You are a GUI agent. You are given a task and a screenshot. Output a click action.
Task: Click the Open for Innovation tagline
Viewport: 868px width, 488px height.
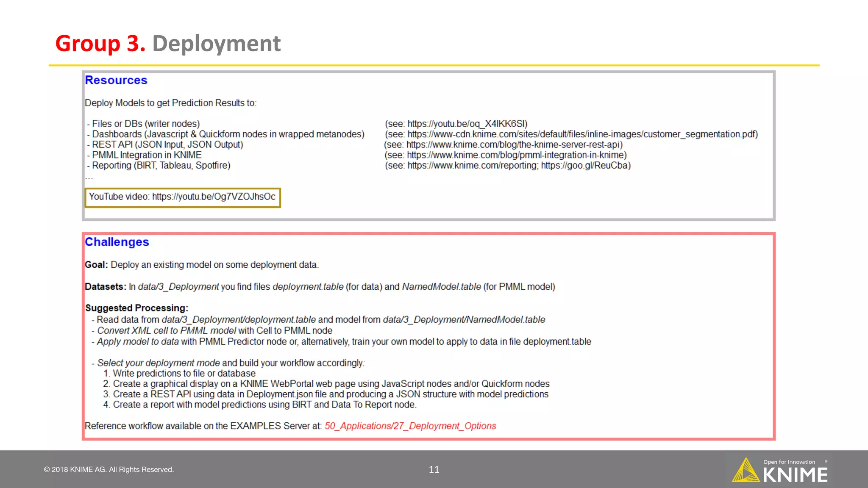[789, 462]
